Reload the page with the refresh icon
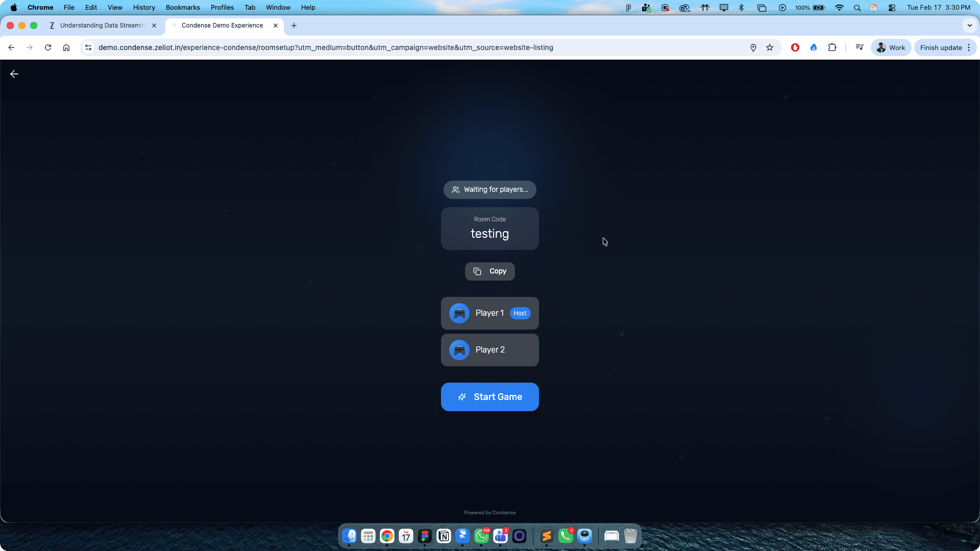The image size is (980, 551). 48,47
